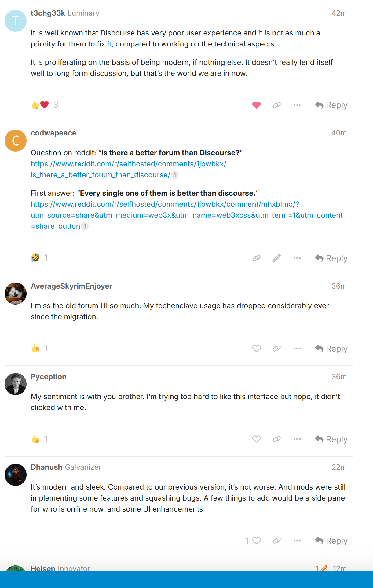
Task: Open Dhanush's username profile
Action: pyautogui.click(x=46, y=467)
